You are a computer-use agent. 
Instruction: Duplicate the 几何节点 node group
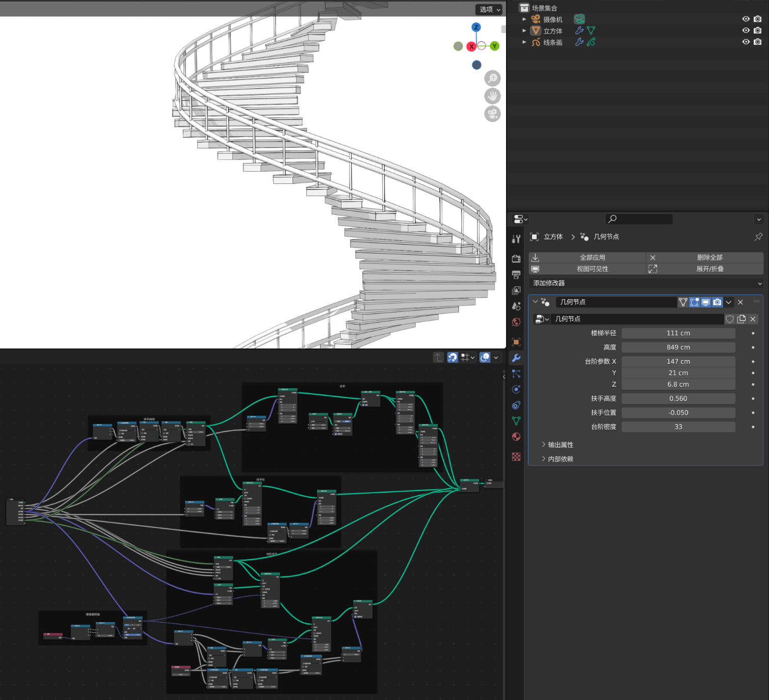tap(741, 319)
